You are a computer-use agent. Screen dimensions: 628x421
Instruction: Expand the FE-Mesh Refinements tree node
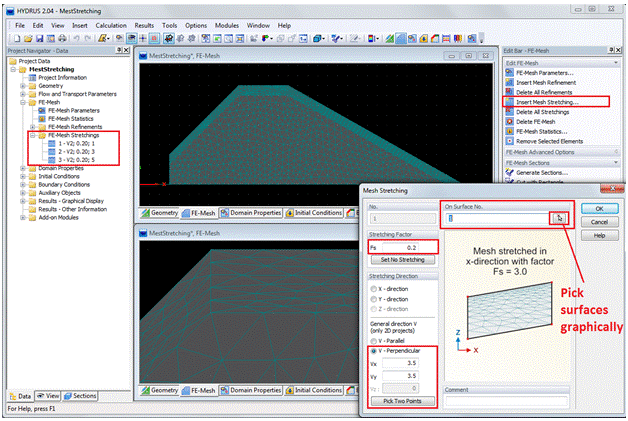click(33, 127)
